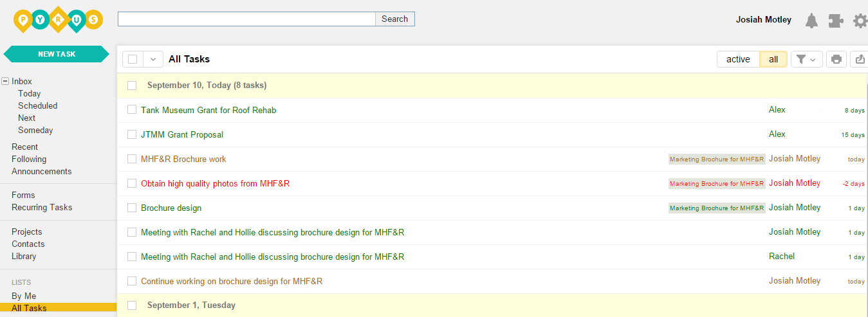
Task: Open the Brochure design task
Action: tap(171, 208)
